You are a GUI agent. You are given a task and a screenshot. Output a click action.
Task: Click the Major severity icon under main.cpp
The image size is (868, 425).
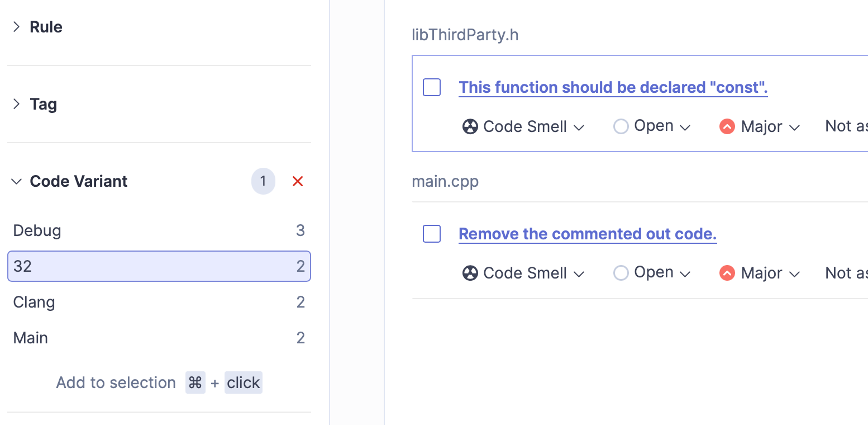[x=726, y=273]
